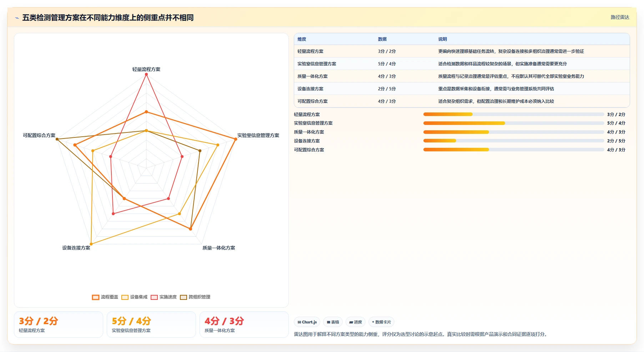Viewport: 644px width, 352px height.
Task: Click the description starting 重点是数据采集和设备衔接
Action: (496, 89)
